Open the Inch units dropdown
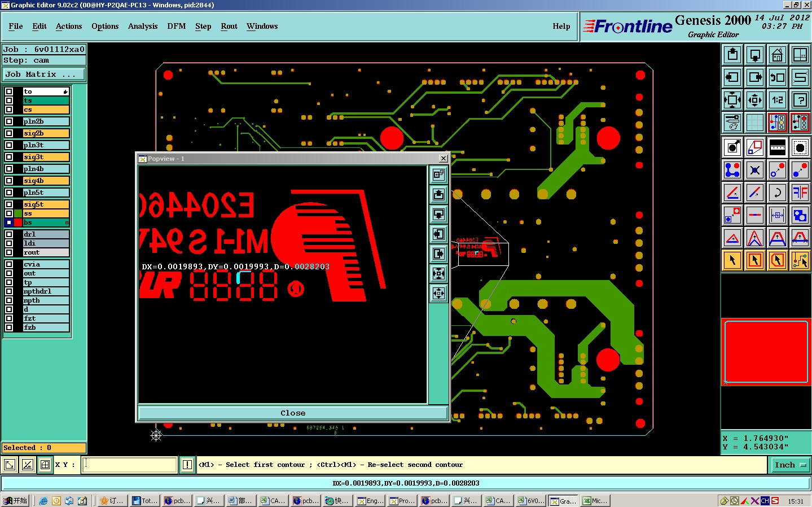812x507 pixels. click(x=790, y=465)
